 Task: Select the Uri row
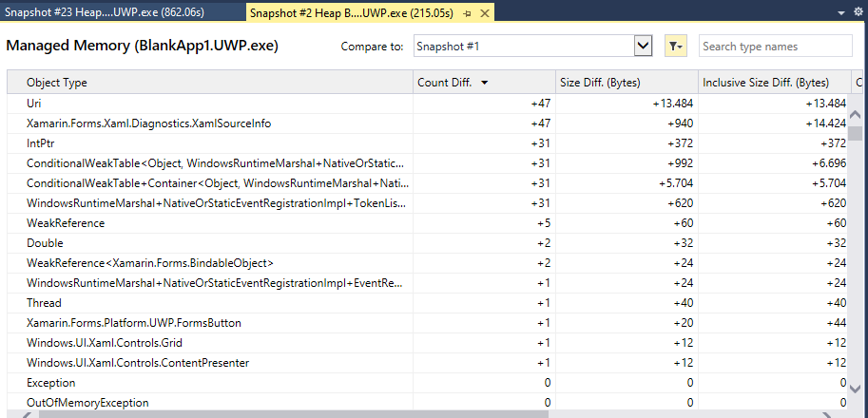pyautogui.click(x=426, y=103)
